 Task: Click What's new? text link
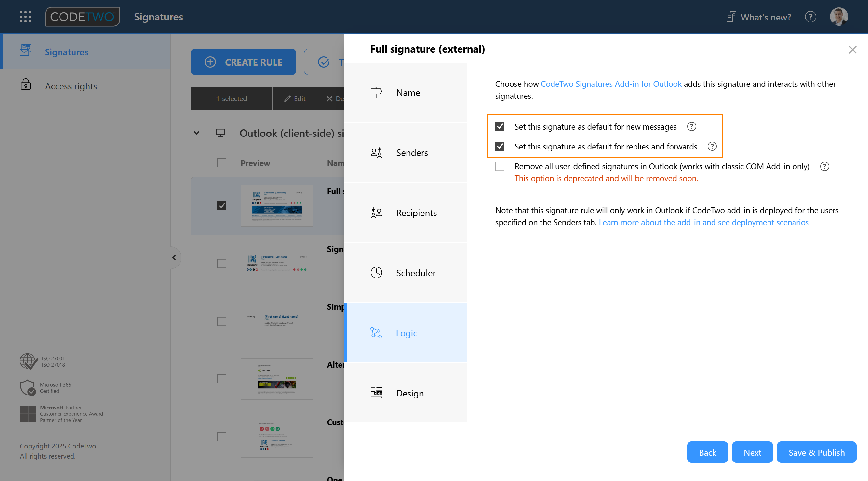766,17
